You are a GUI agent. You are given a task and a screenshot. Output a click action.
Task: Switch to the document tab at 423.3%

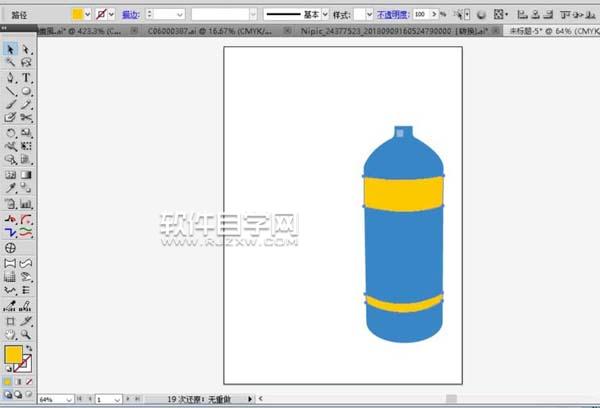pos(80,31)
